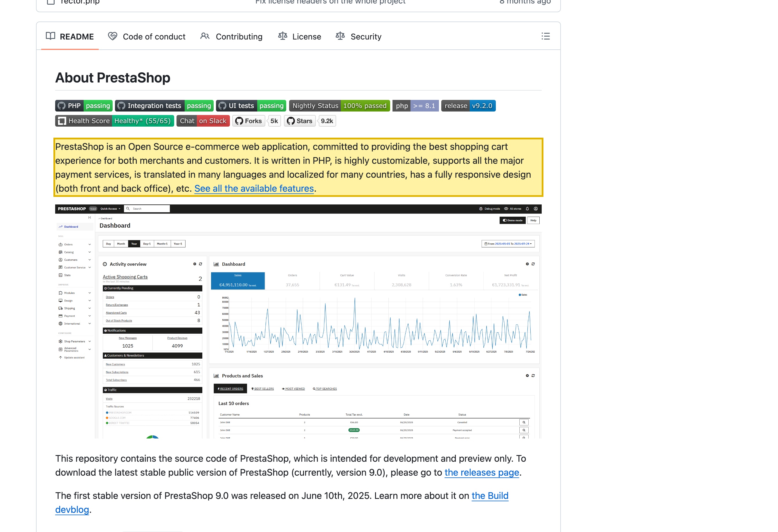The image size is (778, 532).
Task: Visit 'the Build devblog' link
Action: pos(490,496)
